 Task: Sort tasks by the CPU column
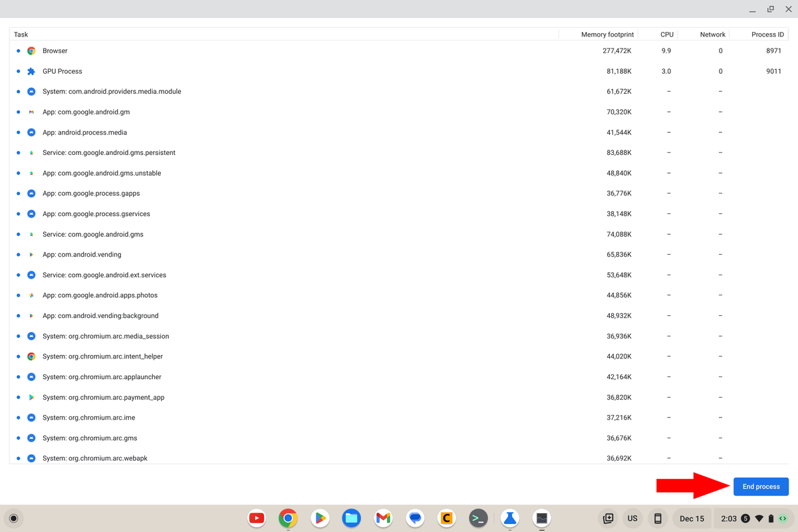(667, 34)
